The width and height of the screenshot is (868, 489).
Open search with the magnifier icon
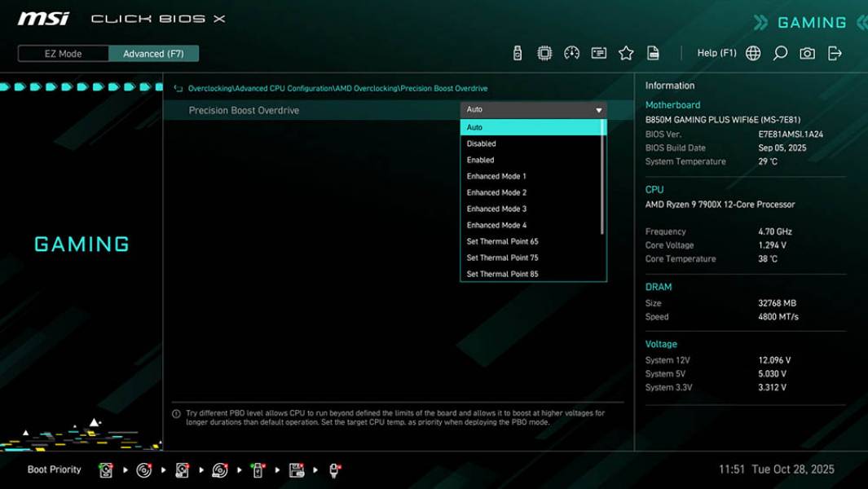coord(779,52)
